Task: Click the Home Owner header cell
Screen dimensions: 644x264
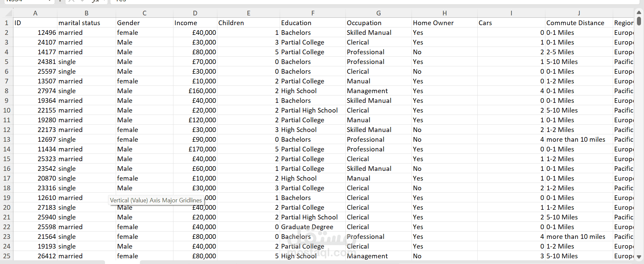Action: point(433,23)
